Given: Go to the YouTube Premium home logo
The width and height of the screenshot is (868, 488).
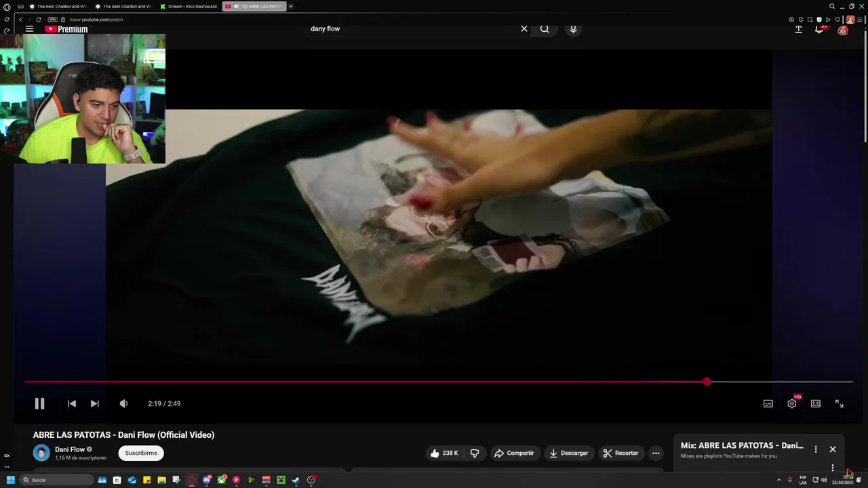Looking at the screenshot, I should [66, 29].
